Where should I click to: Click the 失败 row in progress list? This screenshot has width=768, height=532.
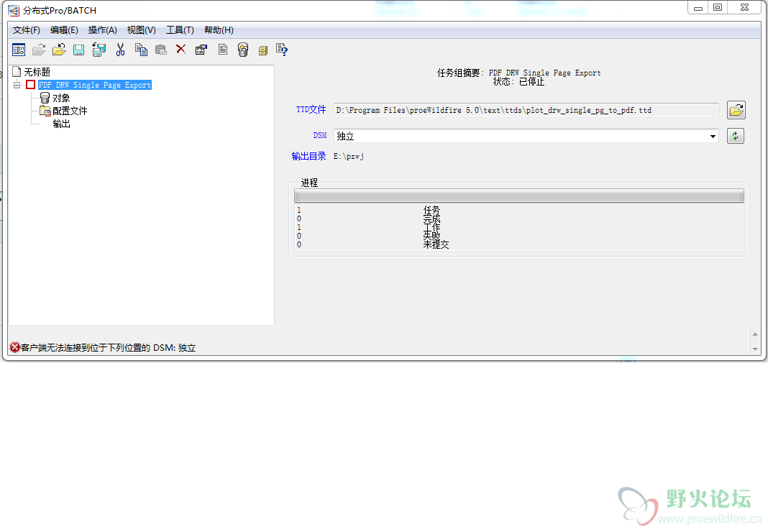(518, 236)
